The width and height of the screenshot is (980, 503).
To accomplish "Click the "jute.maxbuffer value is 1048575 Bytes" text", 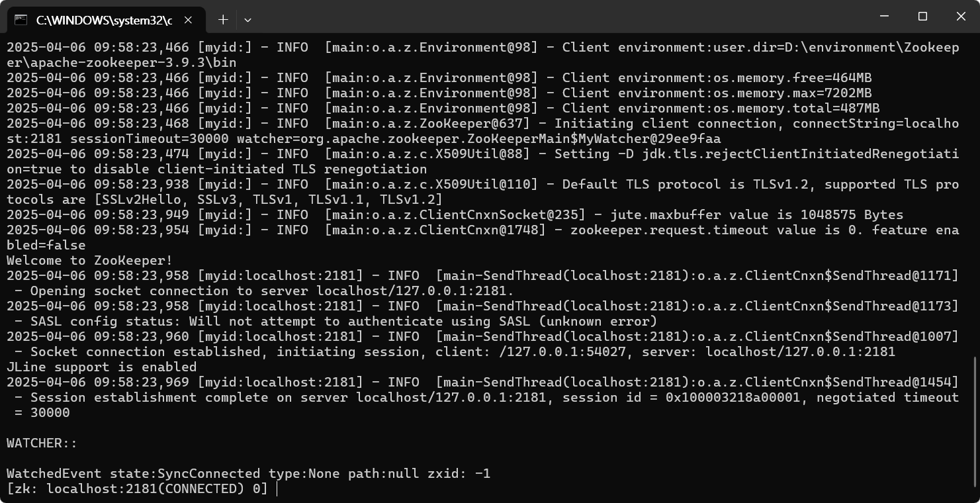I will [756, 215].
